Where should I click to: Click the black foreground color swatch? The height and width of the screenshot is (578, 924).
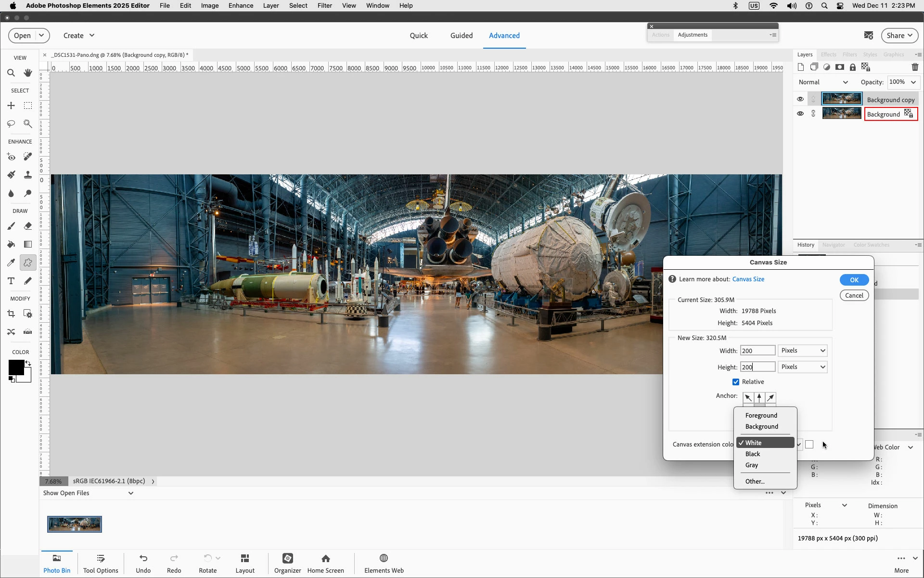[x=15, y=367]
